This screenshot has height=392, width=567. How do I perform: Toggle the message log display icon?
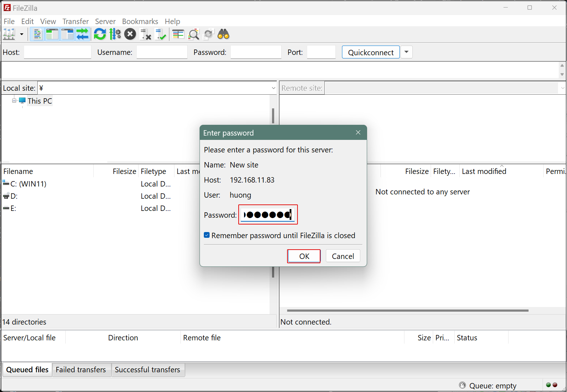coord(37,34)
